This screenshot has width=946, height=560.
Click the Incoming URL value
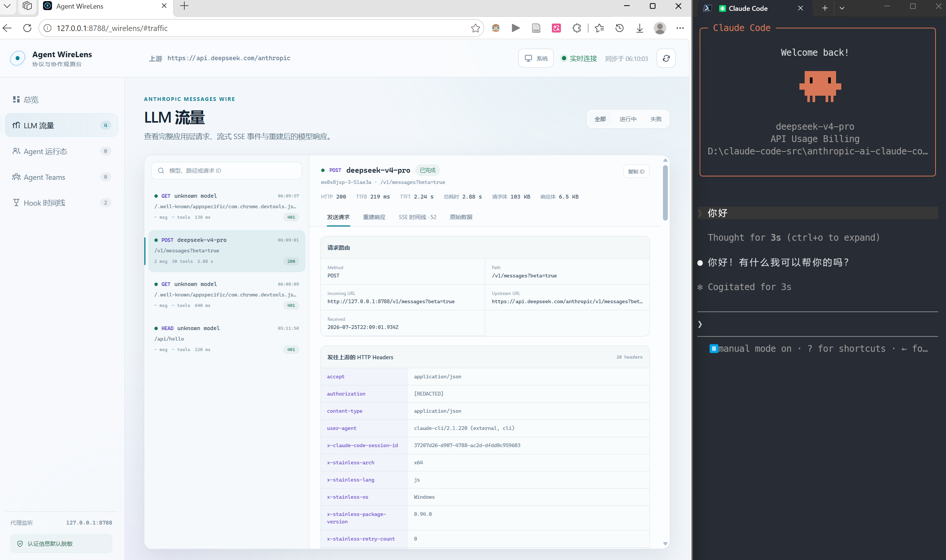click(x=391, y=302)
